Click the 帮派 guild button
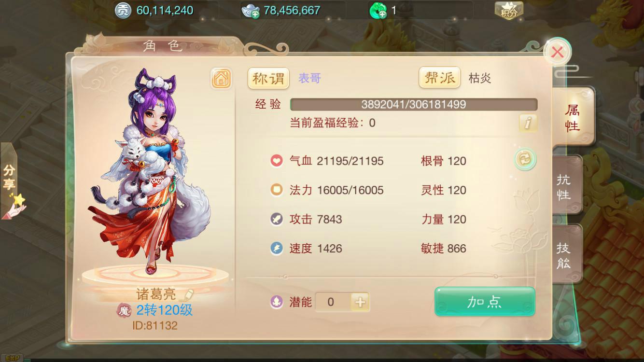This screenshot has height=362, width=644. pyautogui.click(x=440, y=78)
